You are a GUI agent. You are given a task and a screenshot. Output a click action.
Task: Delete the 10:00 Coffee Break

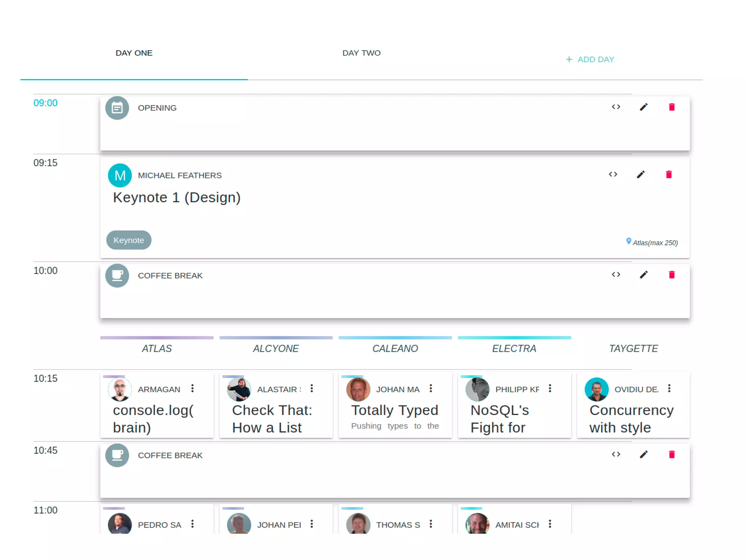pyautogui.click(x=671, y=275)
